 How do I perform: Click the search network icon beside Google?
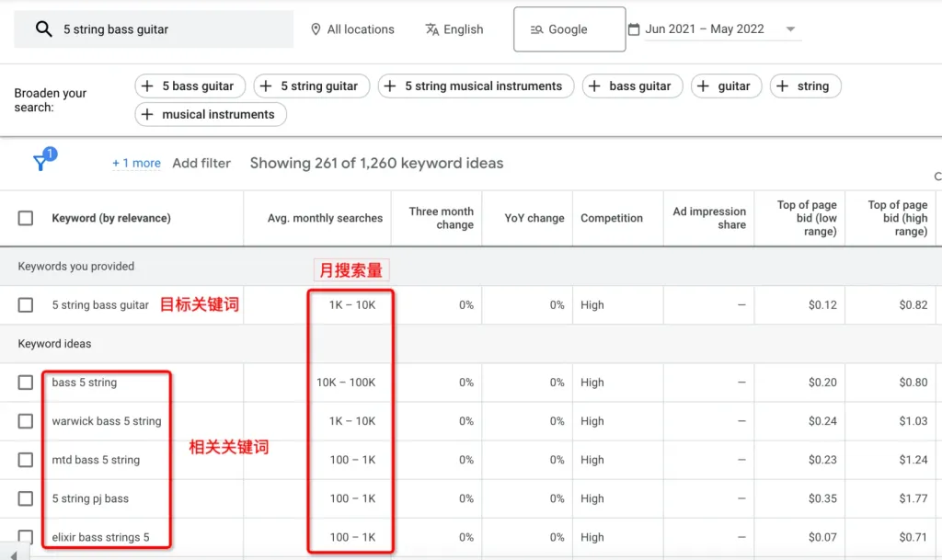pyautogui.click(x=536, y=29)
